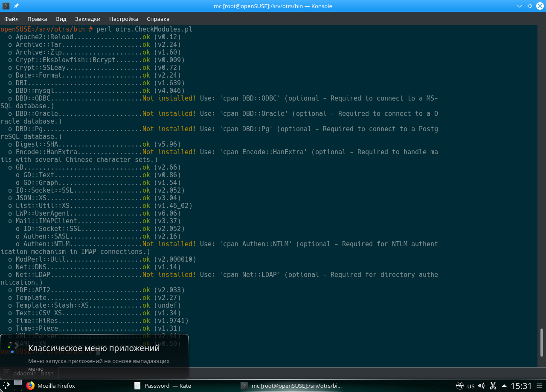Image resolution: width=546 pixels, height=392 pixels.
Task: Open the Настройка menu
Action: [x=123, y=19]
